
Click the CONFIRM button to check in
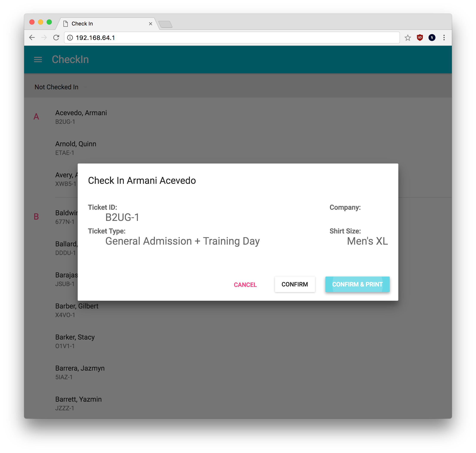pyautogui.click(x=295, y=284)
